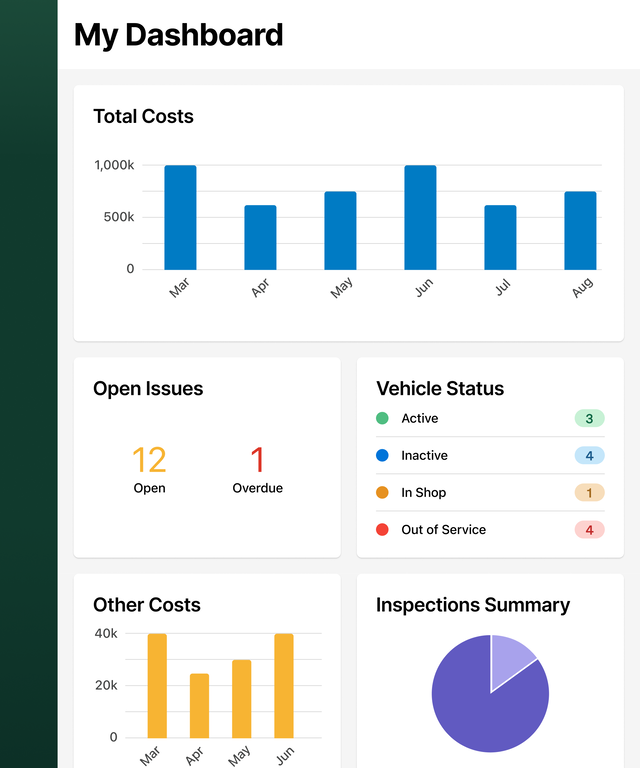Click the May bar in Other Costs
This screenshot has height=768, width=640.
point(242,699)
